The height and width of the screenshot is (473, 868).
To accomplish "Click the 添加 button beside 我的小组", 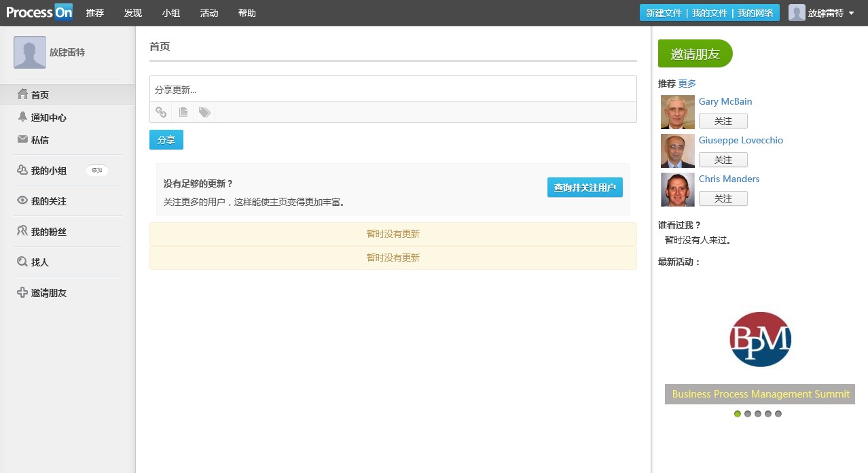I will pyautogui.click(x=97, y=171).
